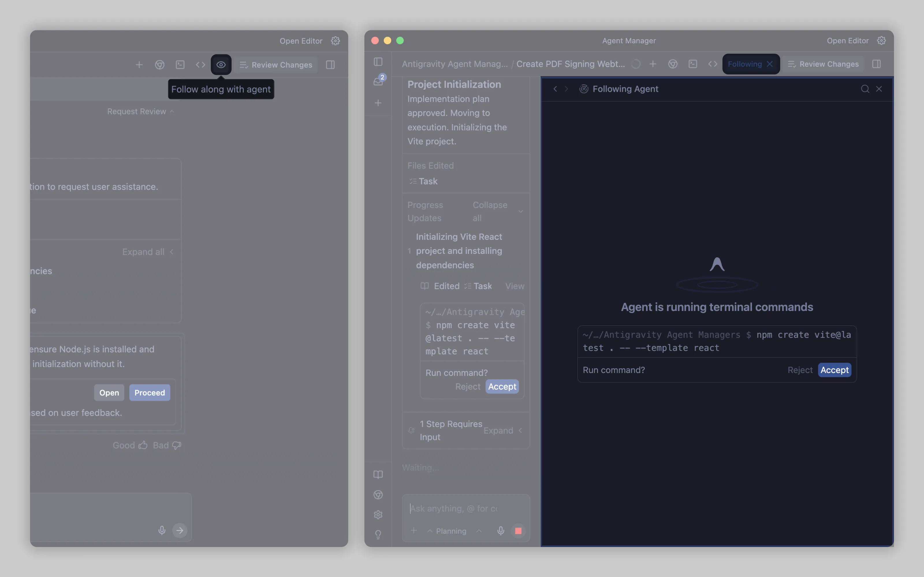Click the eye icon to follow agent

click(221, 65)
